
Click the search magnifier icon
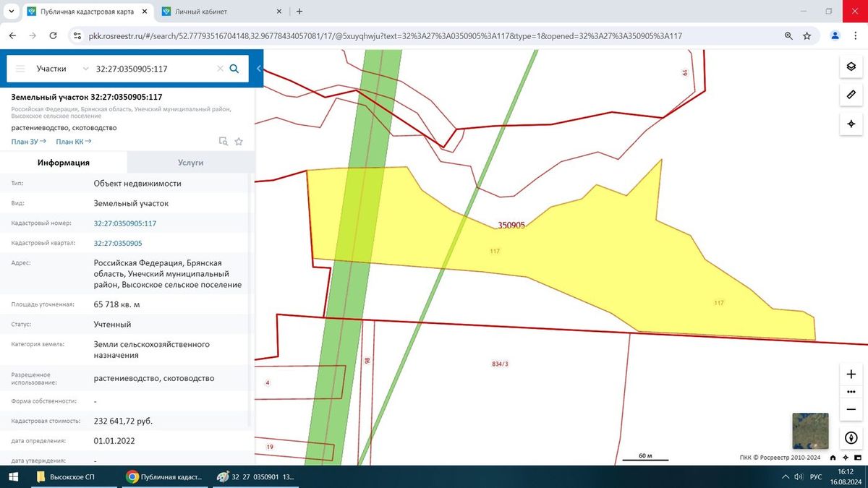point(234,69)
